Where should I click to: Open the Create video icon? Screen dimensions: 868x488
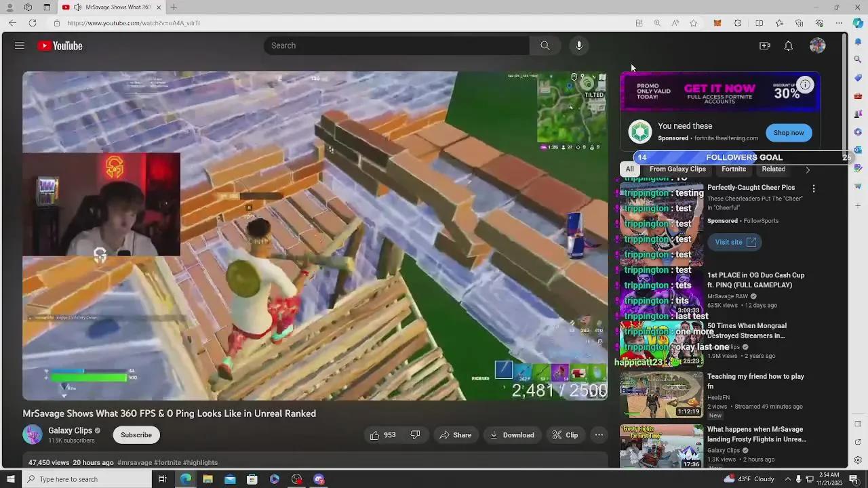[x=764, y=45]
